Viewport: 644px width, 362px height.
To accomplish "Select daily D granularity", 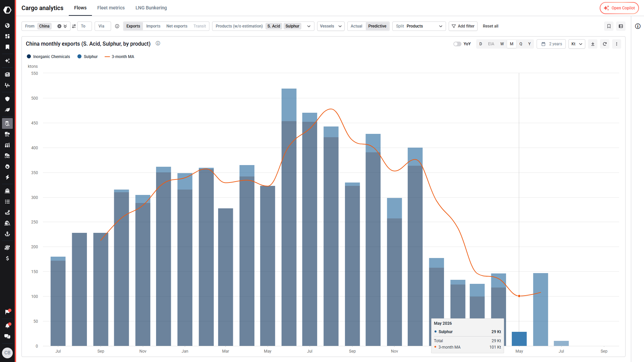I will point(481,44).
